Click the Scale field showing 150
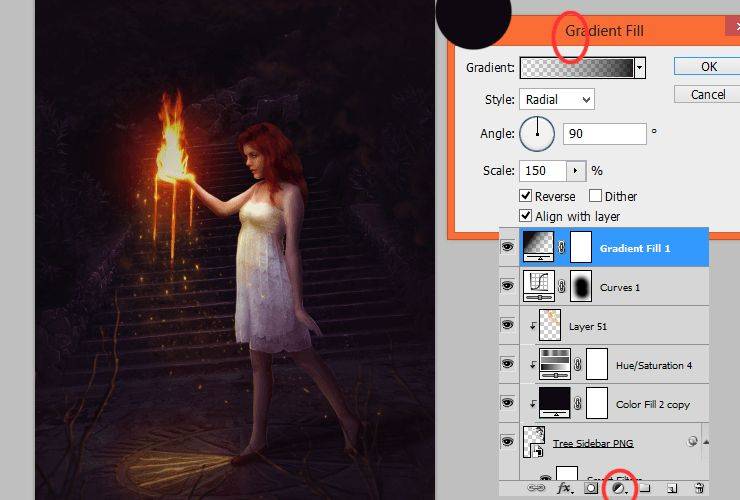The height and width of the screenshot is (500, 740). click(543, 170)
